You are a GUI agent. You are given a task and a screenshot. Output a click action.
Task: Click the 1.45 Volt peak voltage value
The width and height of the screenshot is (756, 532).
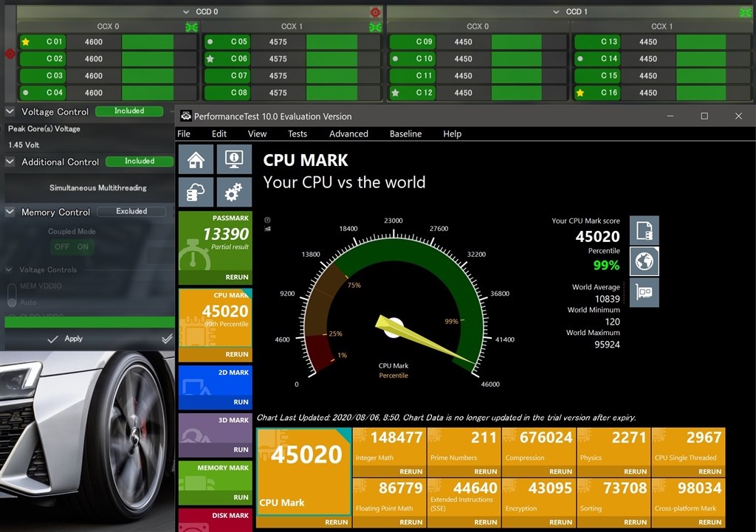24,145
